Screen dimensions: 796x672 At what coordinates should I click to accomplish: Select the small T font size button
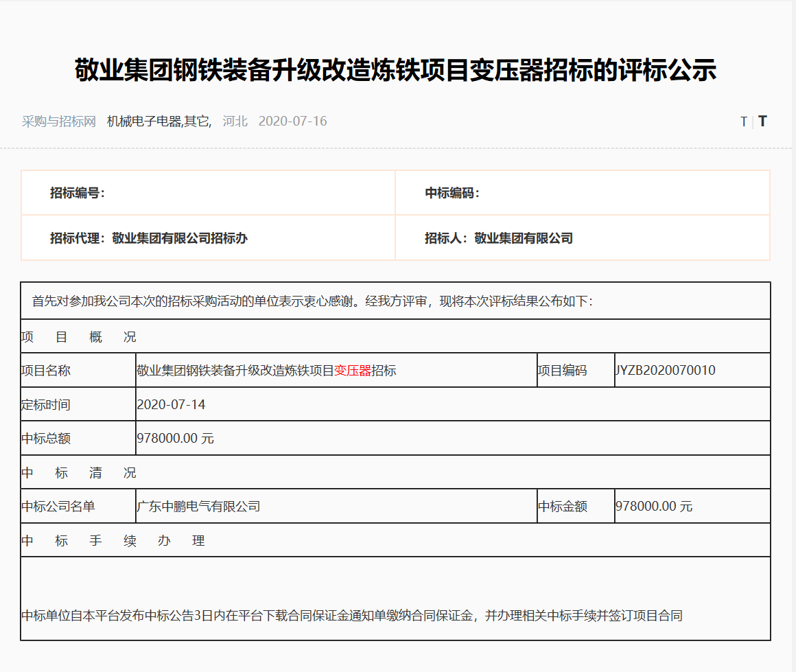(x=744, y=122)
